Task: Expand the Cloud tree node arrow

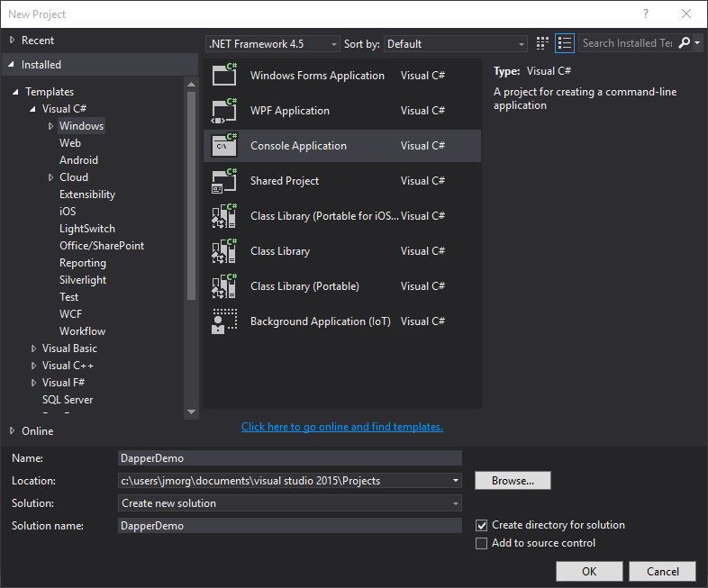Action: tap(50, 177)
